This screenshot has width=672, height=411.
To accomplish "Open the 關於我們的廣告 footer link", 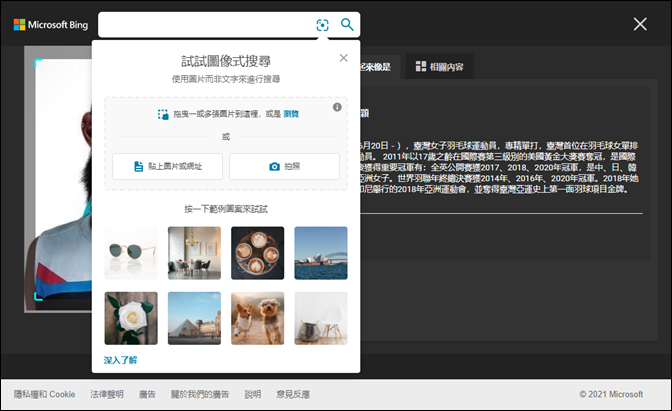I will pos(200,394).
